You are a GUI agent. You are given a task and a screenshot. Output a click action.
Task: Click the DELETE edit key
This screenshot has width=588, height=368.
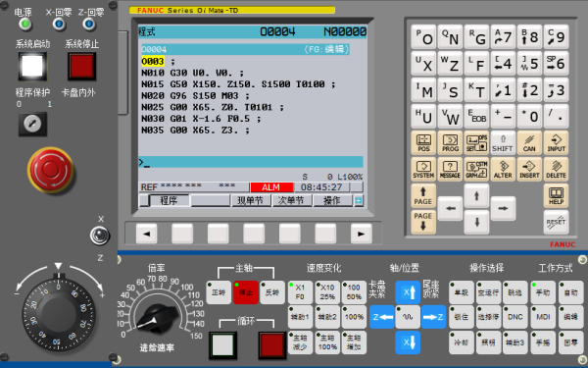click(556, 170)
